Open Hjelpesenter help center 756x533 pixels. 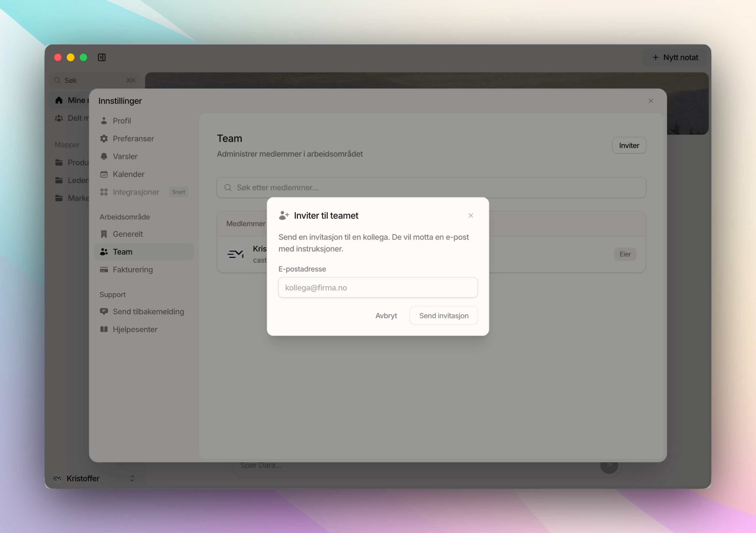click(x=135, y=329)
